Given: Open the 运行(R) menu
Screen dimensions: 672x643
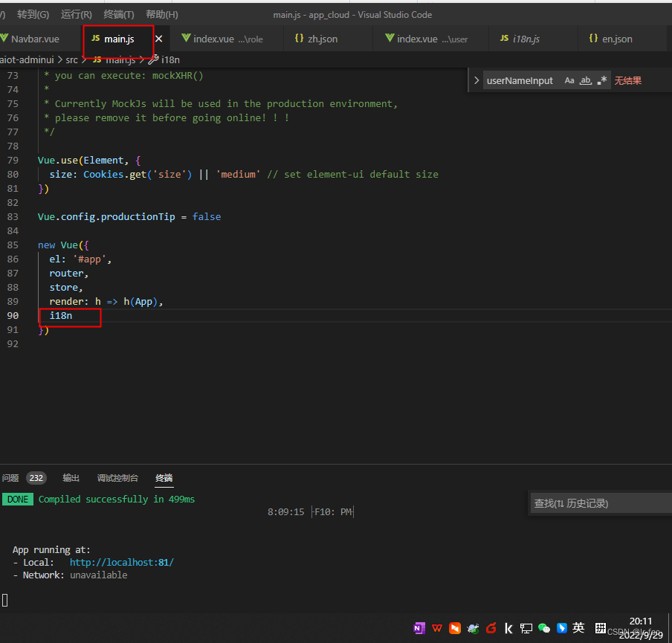Looking at the screenshot, I should [77, 15].
